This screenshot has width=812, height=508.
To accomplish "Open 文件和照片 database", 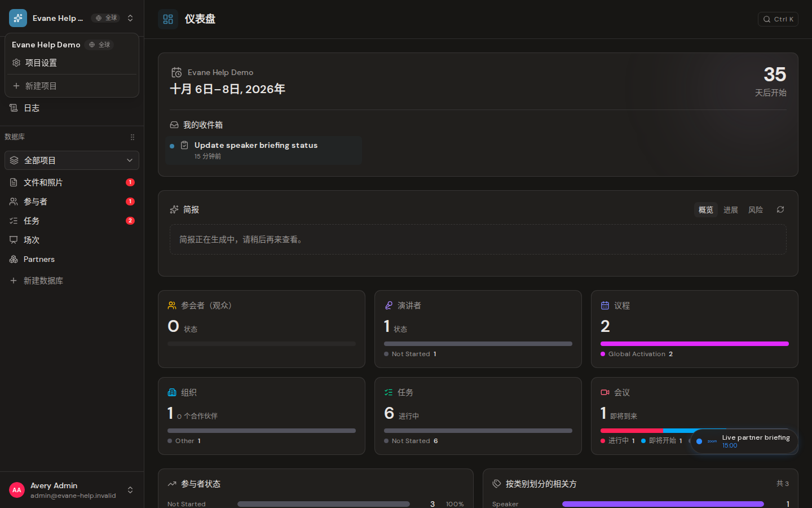I will (x=72, y=182).
